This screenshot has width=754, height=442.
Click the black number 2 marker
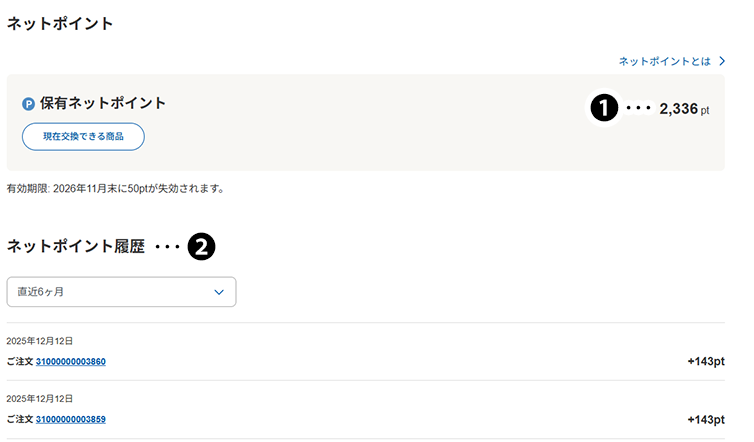pyautogui.click(x=203, y=247)
